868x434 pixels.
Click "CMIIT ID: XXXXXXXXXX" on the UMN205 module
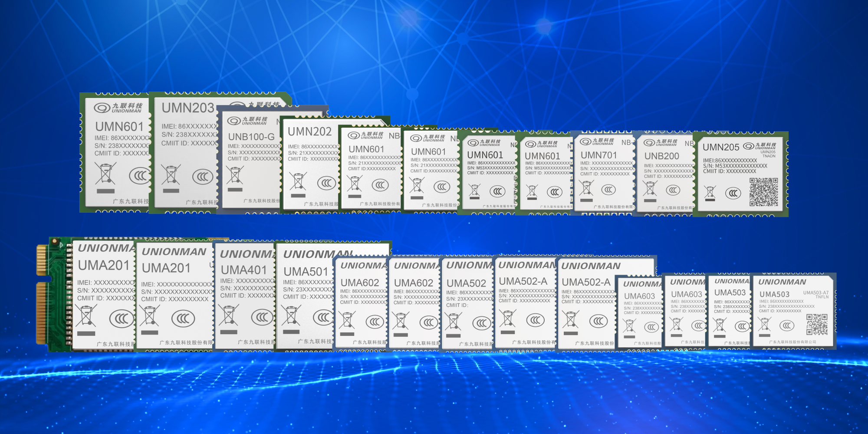coord(730,171)
